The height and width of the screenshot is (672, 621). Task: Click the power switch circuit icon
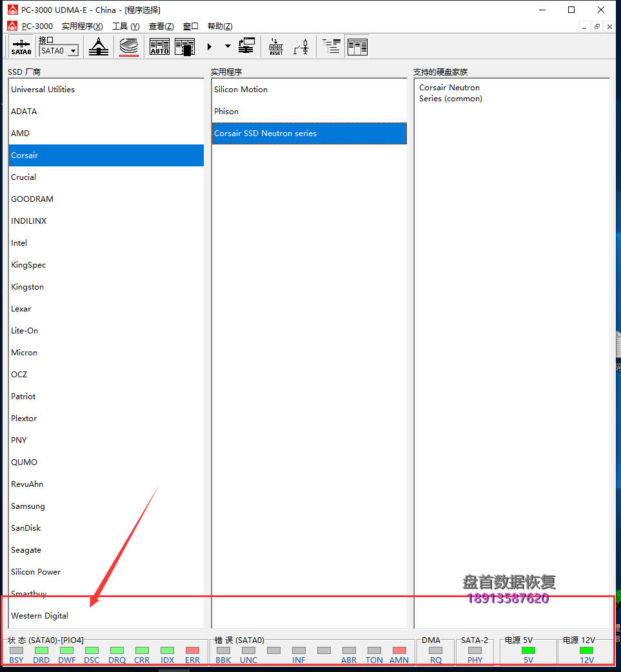tap(301, 46)
